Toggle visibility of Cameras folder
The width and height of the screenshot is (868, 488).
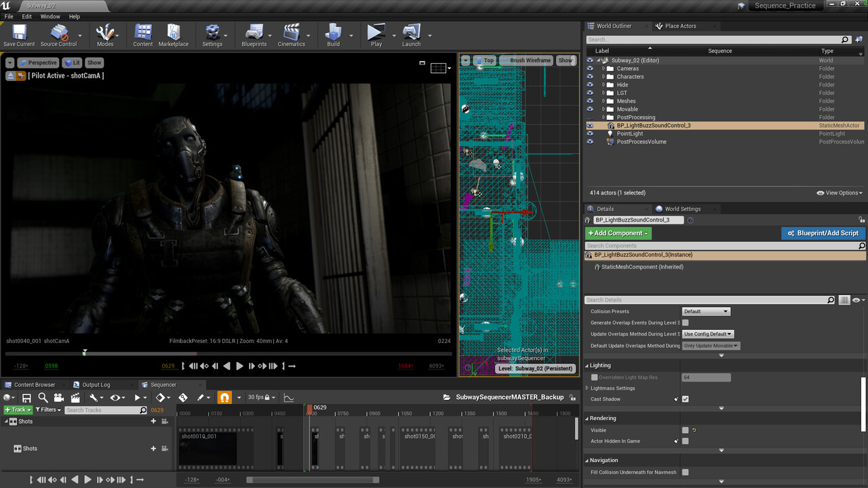[590, 68]
